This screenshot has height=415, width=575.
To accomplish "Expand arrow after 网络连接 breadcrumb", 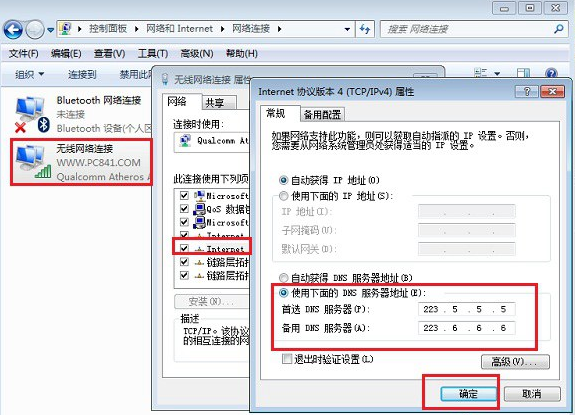I will pyautogui.click(x=279, y=29).
